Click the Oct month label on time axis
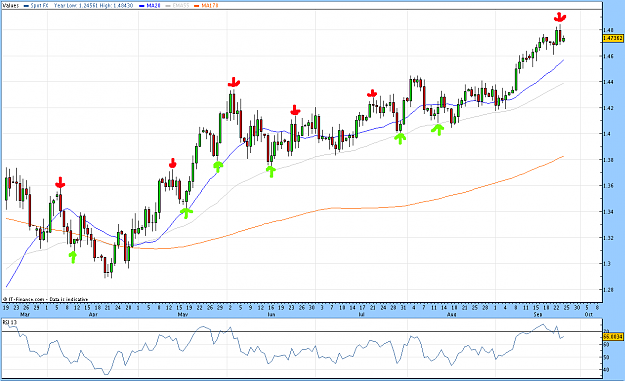625x381 pixels. (x=589, y=314)
